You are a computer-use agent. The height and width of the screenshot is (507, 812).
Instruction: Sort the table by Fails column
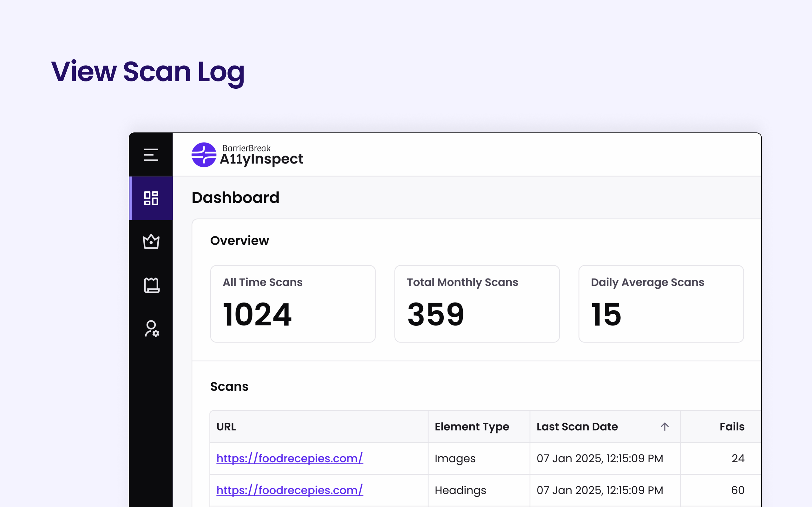click(x=732, y=427)
